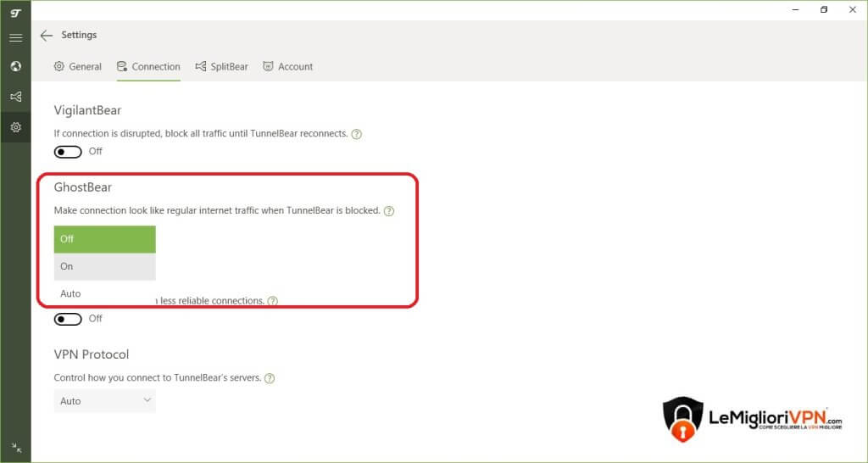Image resolution: width=868 pixels, height=463 pixels.
Task: Click the Settings title text
Action: tap(79, 35)
